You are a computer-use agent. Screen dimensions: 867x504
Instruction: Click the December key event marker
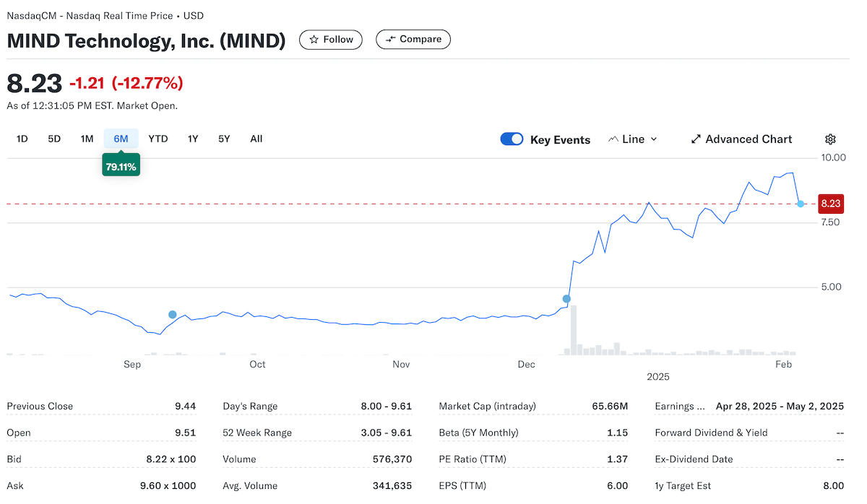[566, 298]
